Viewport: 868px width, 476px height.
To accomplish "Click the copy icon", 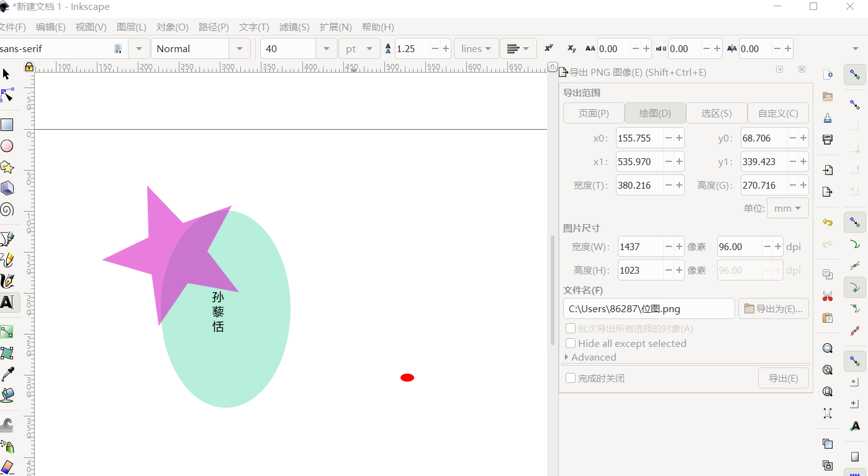I will (827, 274).
